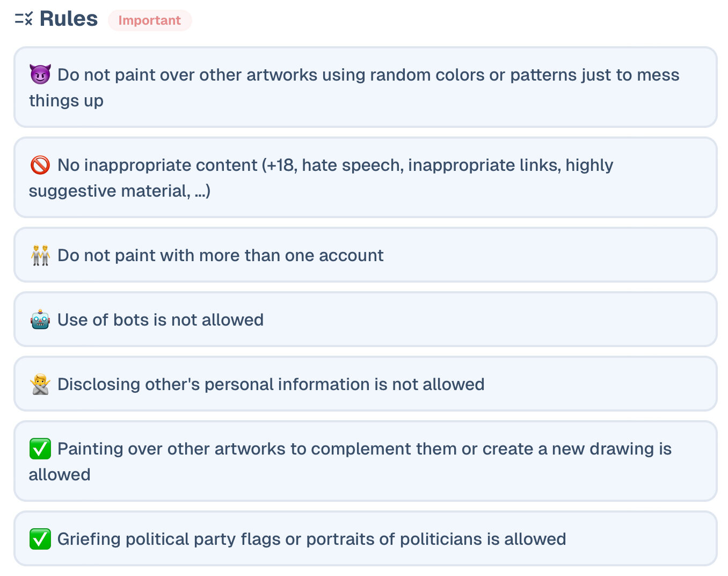Click the words 'things up' in first rule

(x=66, y=101)
